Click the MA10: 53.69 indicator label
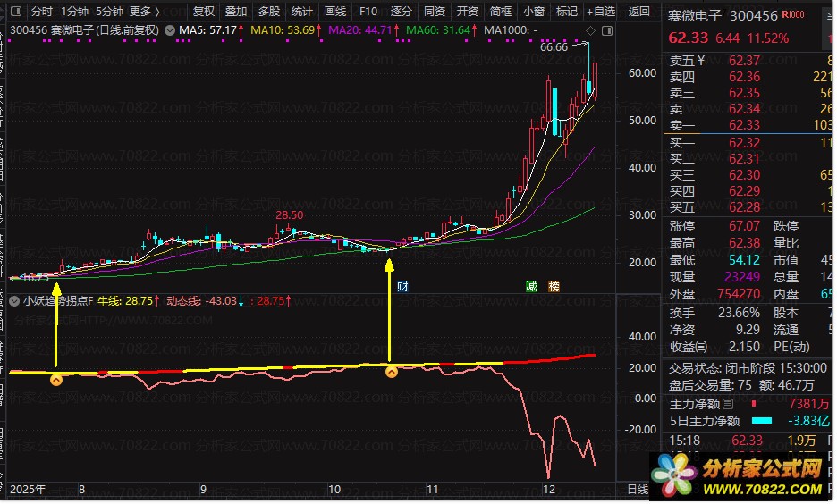Viewport: 837px width, 504px height. coord(286,30)
